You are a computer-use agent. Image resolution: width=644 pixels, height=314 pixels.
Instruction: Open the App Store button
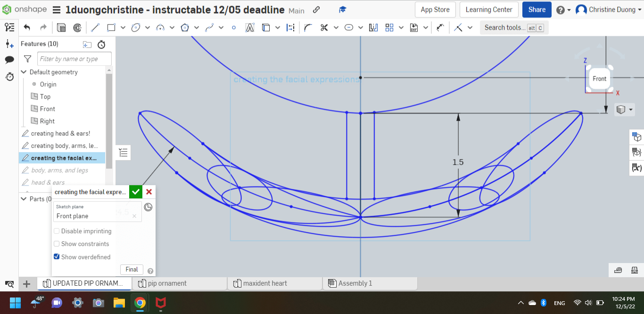tap(435, 9)
